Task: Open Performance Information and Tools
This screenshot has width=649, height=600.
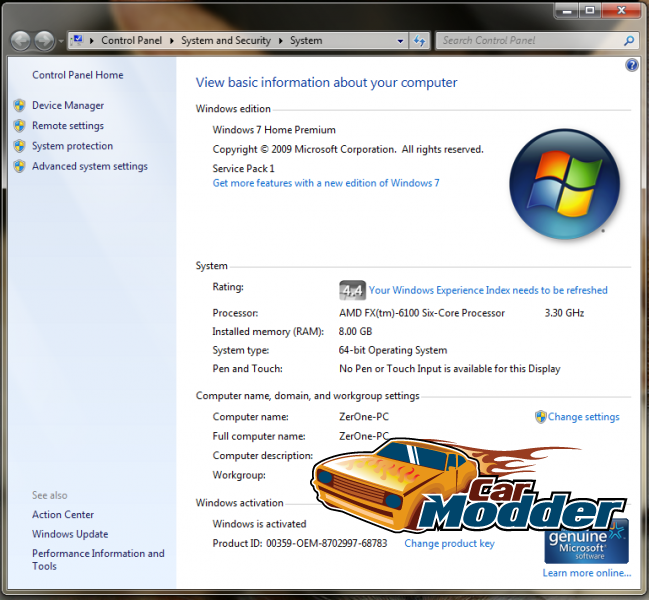Action: coord(98,559)
